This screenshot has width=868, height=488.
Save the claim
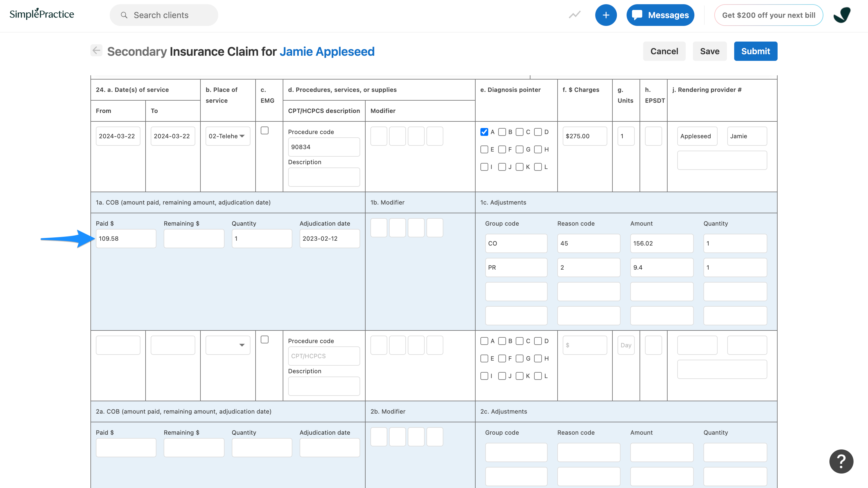(x=710, y=51)
